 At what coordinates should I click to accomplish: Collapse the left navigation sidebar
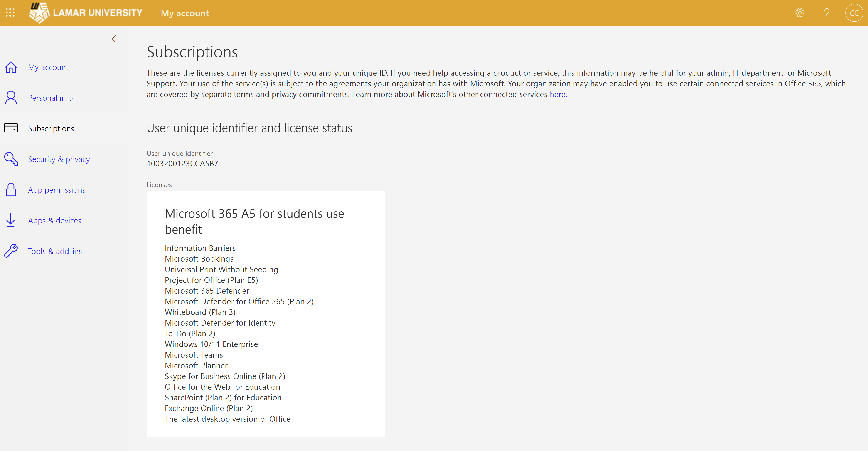114,38
